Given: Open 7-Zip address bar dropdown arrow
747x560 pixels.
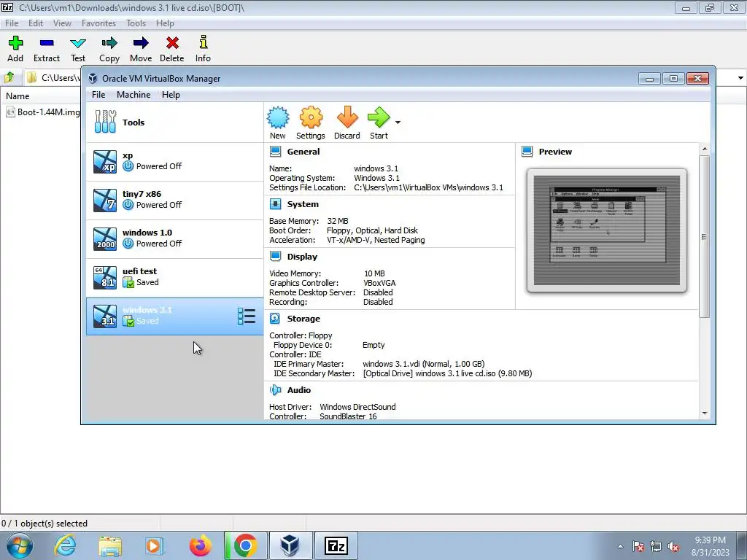Looking at the screenshot, I should pos(740,77).
